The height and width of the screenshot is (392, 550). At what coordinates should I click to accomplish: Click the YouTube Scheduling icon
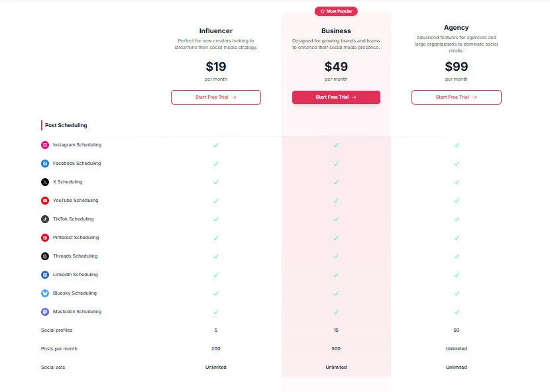coord(45,200)
